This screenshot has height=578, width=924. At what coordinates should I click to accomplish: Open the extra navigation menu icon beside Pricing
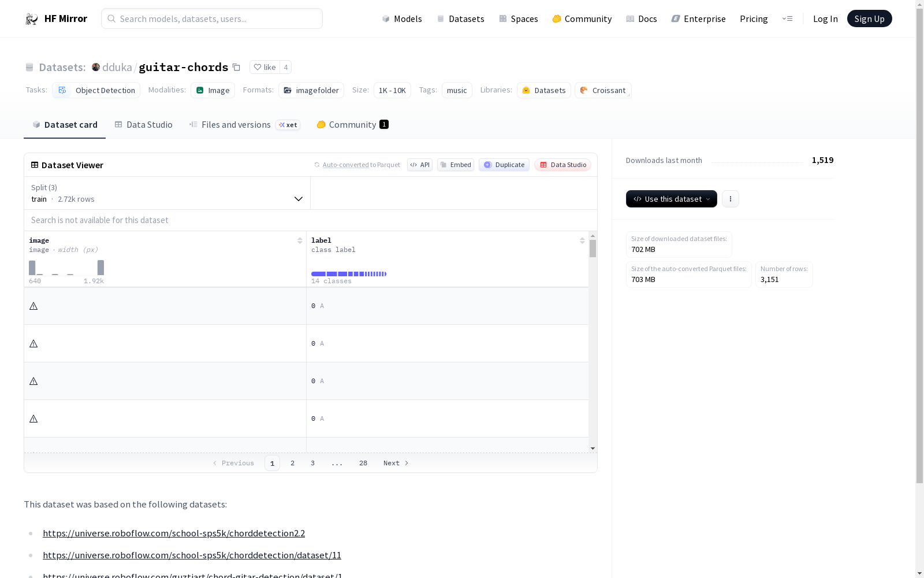coord(787,19)
